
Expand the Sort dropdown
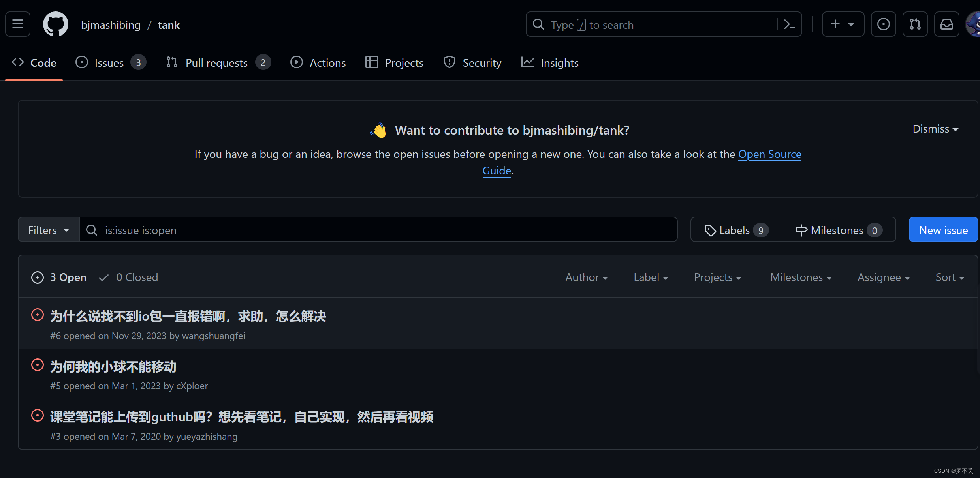950,277
